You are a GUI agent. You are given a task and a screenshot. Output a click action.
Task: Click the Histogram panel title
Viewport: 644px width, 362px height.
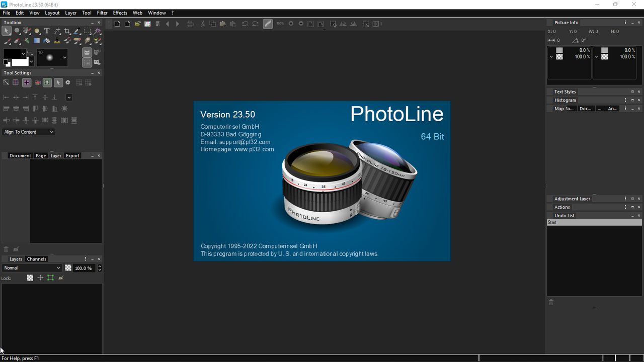(565, 100)
